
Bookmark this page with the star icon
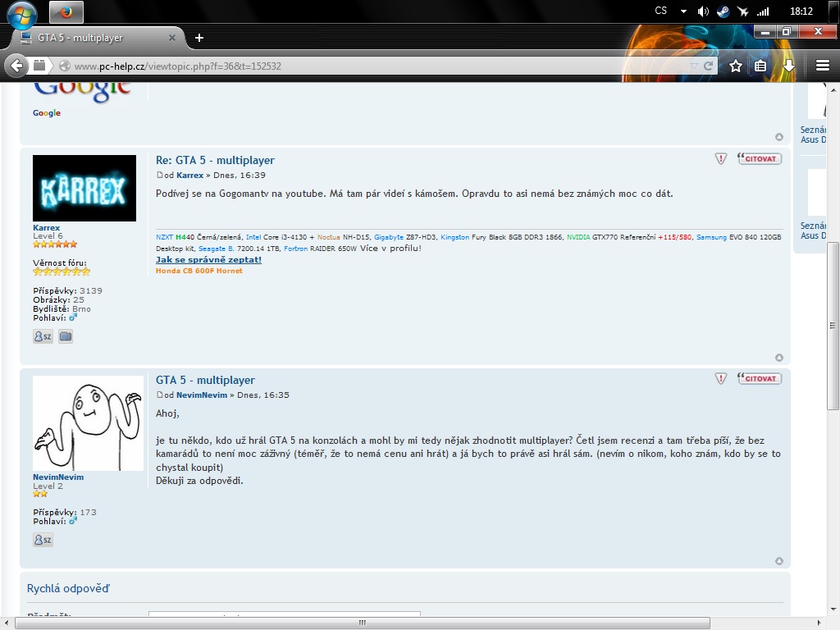click(736, 66)
